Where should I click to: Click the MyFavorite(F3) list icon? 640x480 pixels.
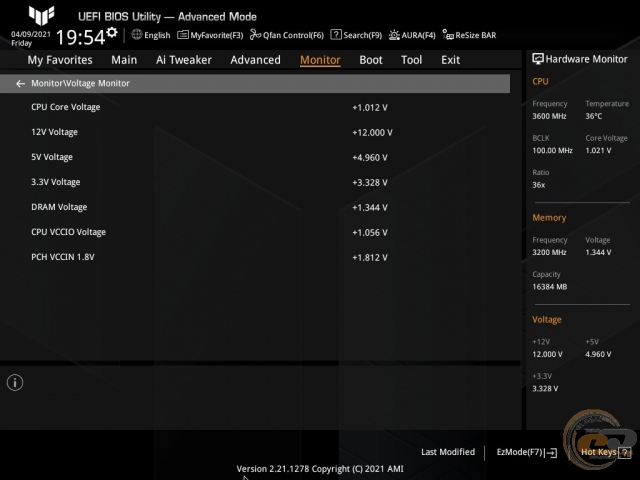183,35
